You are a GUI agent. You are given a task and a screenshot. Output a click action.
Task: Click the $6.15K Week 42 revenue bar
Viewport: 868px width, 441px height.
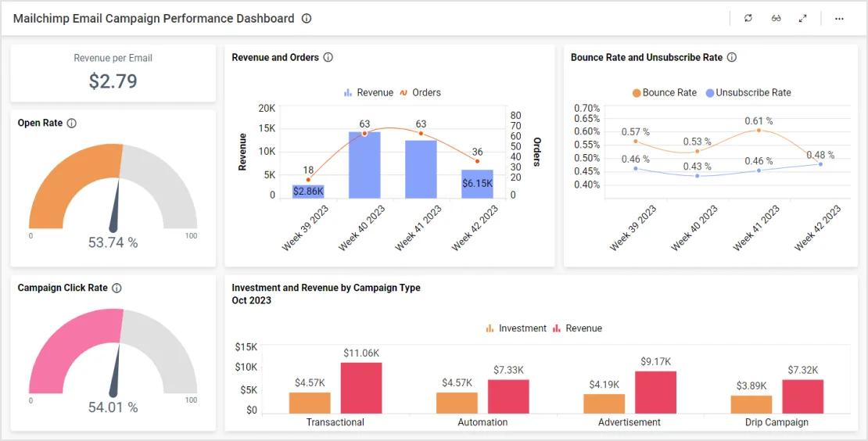click(477, 184)
